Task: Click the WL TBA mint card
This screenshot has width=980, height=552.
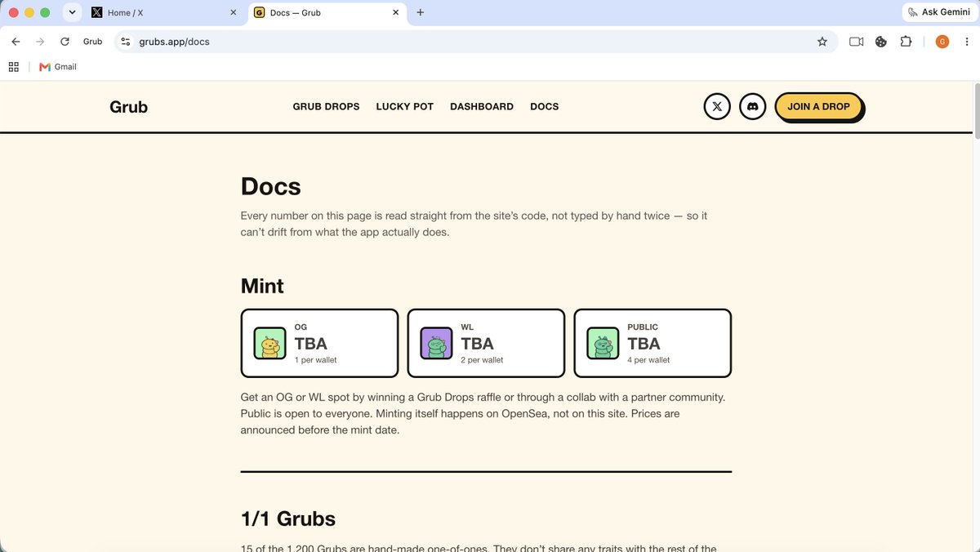Action: (x=486, y=343)
